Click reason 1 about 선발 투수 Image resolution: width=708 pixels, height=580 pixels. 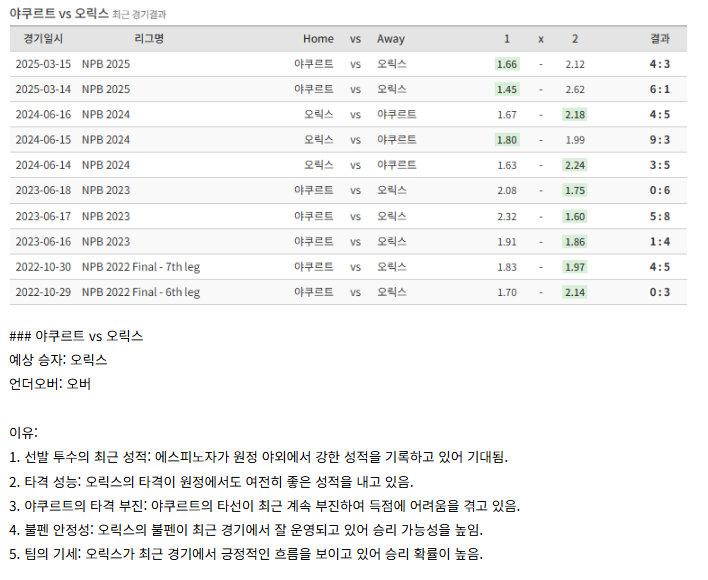click(258, 457)
